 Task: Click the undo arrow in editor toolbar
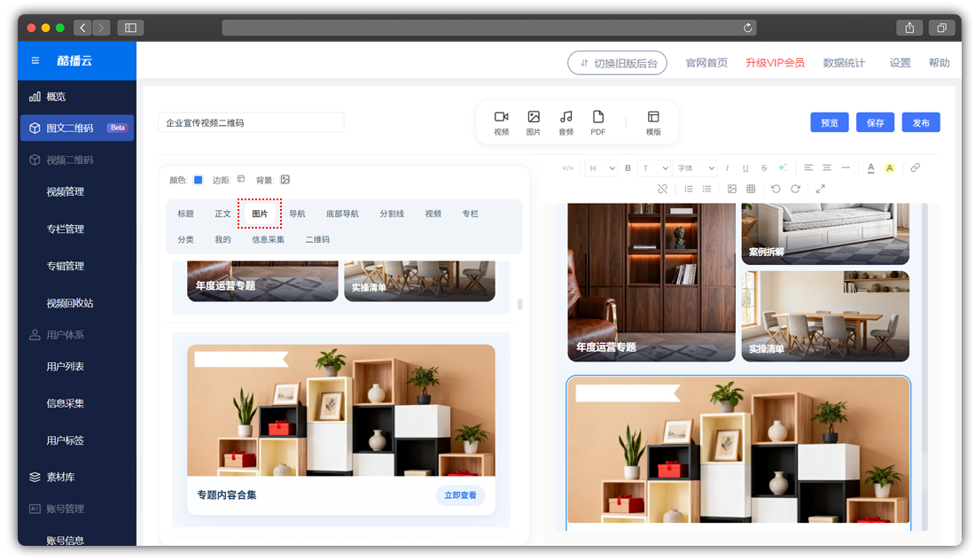(x=776, y=189)
